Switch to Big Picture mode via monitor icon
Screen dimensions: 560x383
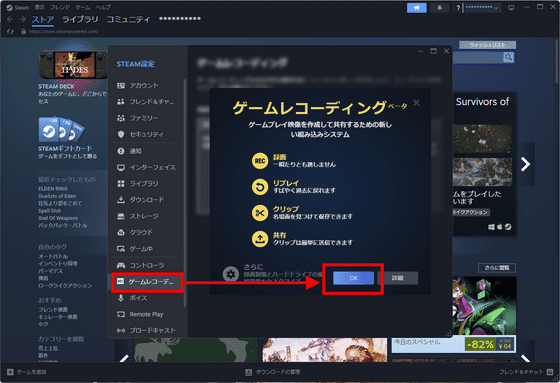511,8
